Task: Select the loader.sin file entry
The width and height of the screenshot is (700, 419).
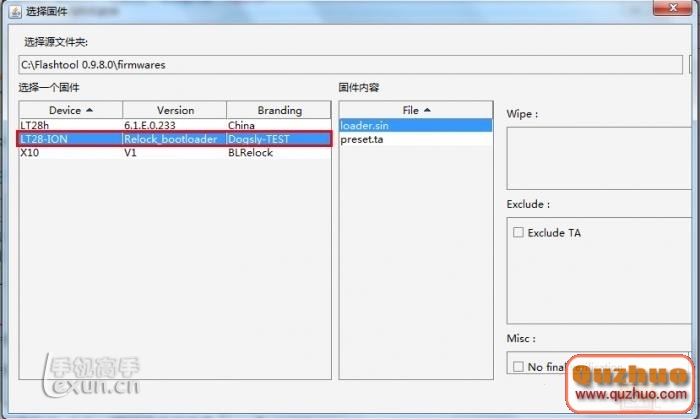Action: 416,125
